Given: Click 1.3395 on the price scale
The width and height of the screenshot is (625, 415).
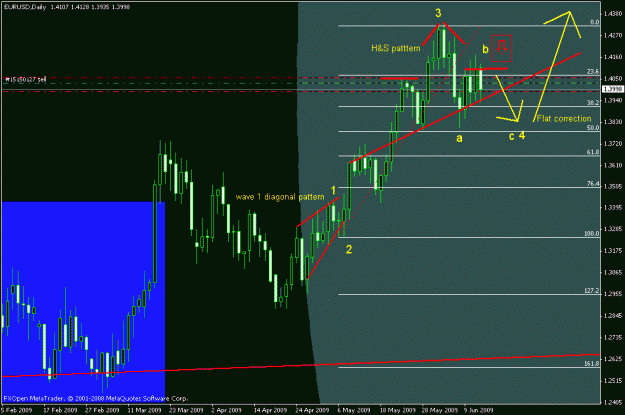Looking at the screenshot, I should (613, 208).
